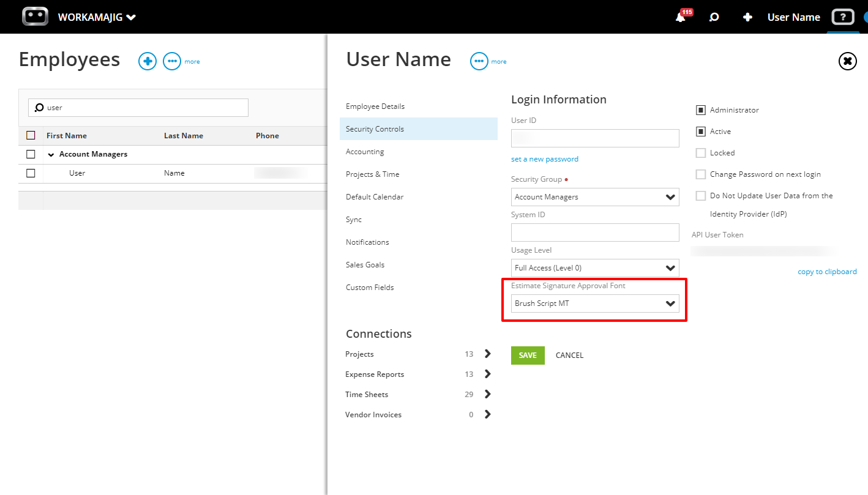Enable Do Not Update User Data checkbox
The image size is (868, 495).
pos(701,196)
